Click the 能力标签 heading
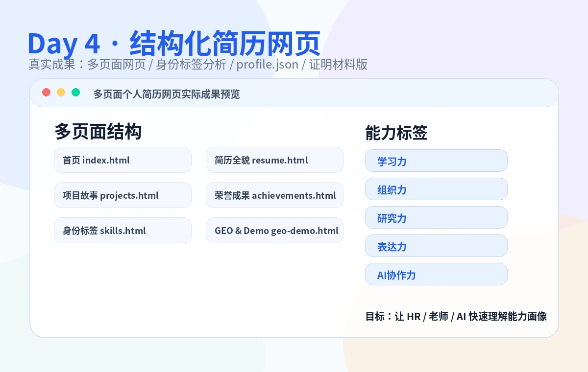Viewport: 588px width, 372px height. 396,133
